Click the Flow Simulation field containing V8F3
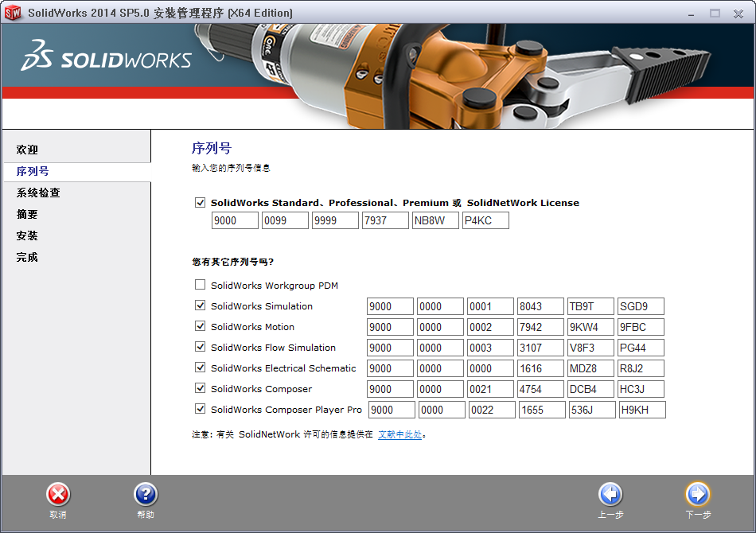 590,348
